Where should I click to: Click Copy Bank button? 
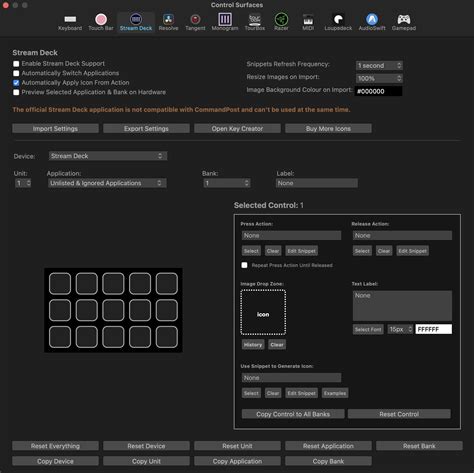point(328,461)
